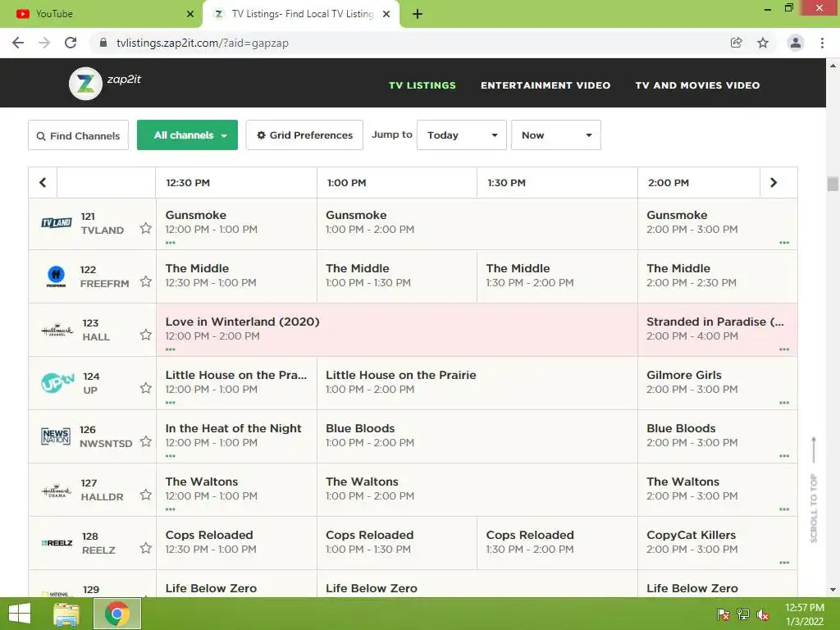Open the Today date dropdown

[462, 135]
